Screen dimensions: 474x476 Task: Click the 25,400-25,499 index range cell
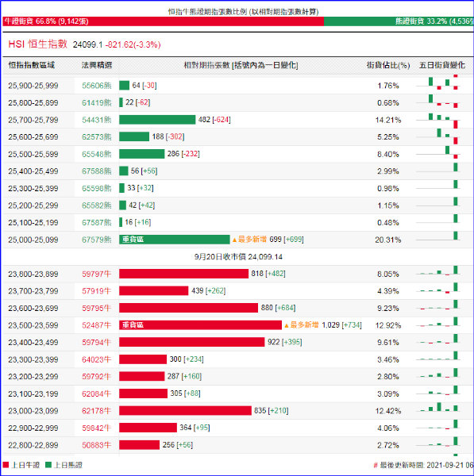coord(33,171)
